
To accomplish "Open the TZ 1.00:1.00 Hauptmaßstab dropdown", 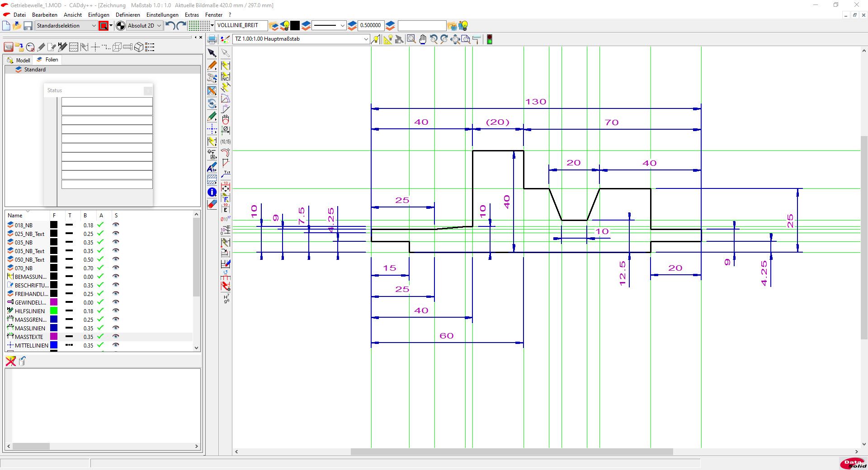I will 302,39.
